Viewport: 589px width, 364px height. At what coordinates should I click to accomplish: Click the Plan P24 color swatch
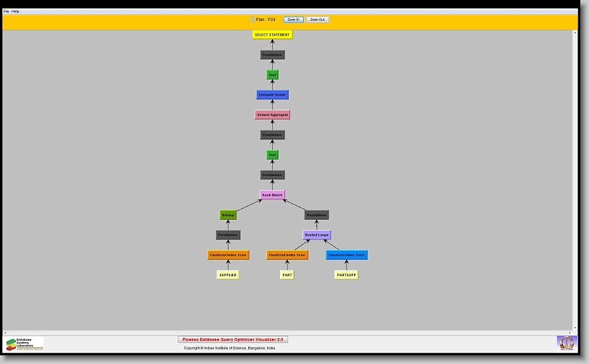[x=252, y=20]
